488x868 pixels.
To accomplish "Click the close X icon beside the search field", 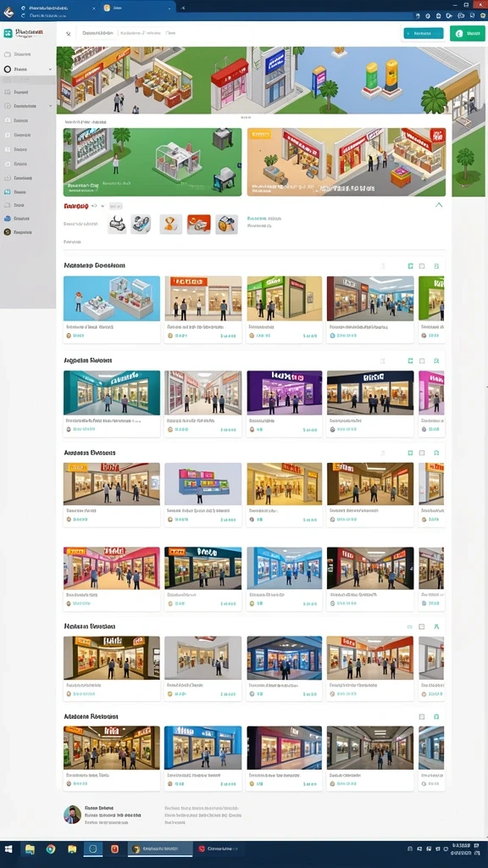I will tap(69, 34).
